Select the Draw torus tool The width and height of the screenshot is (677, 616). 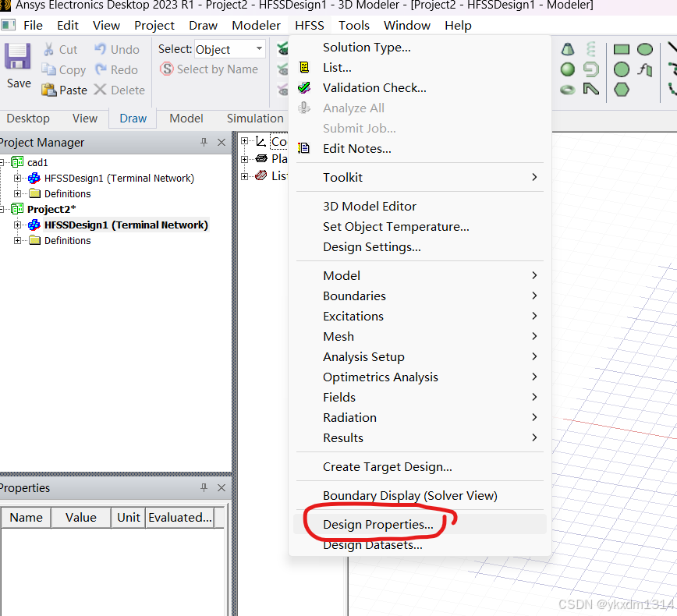(568, 90)
